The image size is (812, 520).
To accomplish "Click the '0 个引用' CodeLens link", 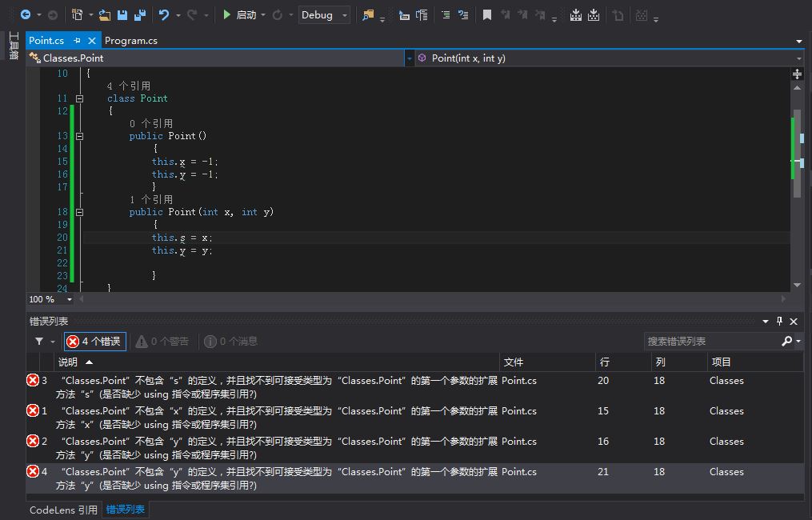I will (x=150, y=123).
